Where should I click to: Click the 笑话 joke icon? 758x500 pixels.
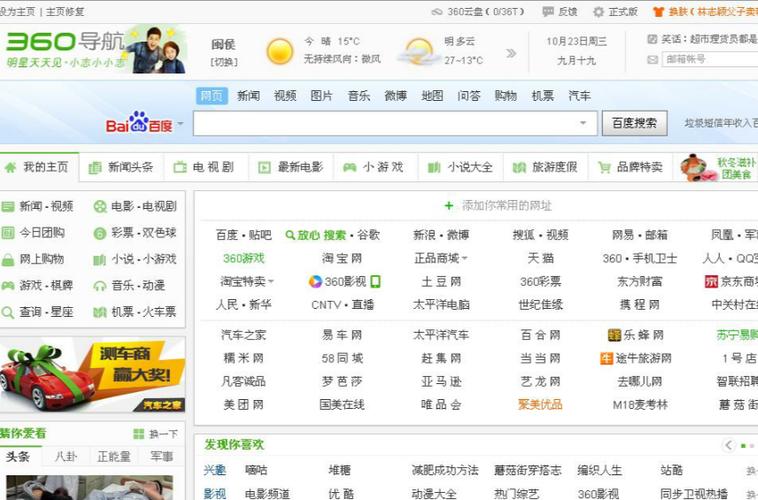point(652,39)
